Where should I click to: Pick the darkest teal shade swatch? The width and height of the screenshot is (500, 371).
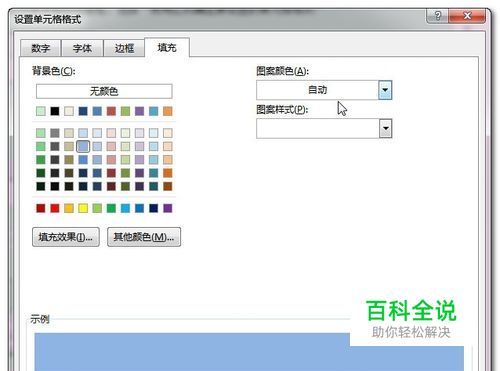tap(154, 186)
